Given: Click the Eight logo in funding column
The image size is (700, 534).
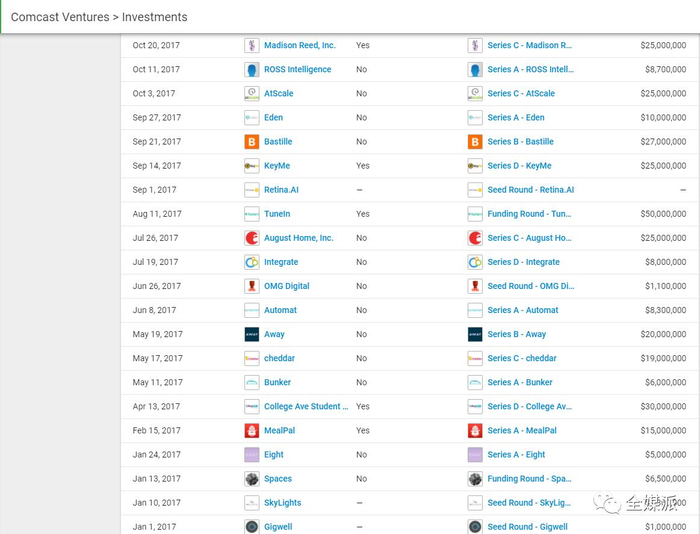Looking at the screenshot, I should click(475, 455).
